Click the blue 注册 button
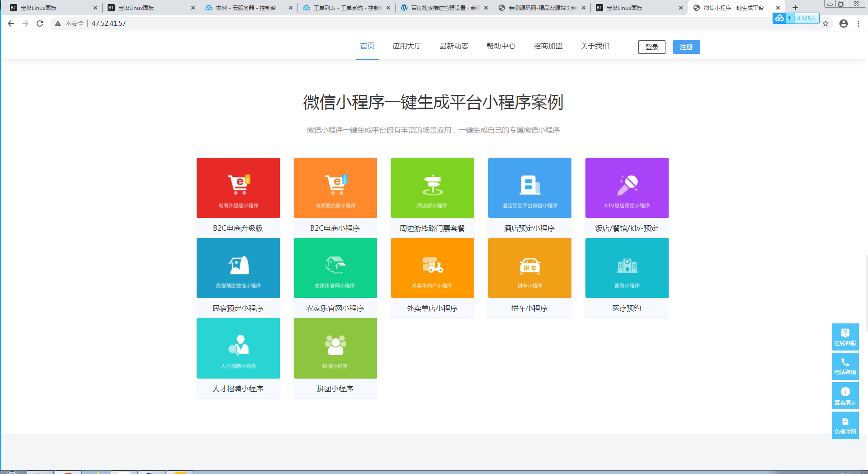This screenshot has width=868, height=474. pos(686,47)
